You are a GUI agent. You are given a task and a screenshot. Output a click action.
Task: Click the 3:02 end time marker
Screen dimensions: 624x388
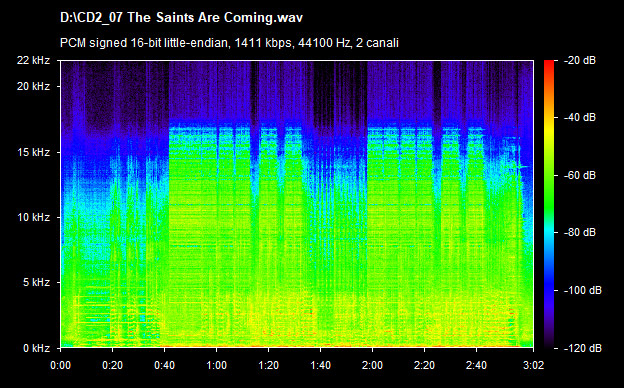pos(533,365)
